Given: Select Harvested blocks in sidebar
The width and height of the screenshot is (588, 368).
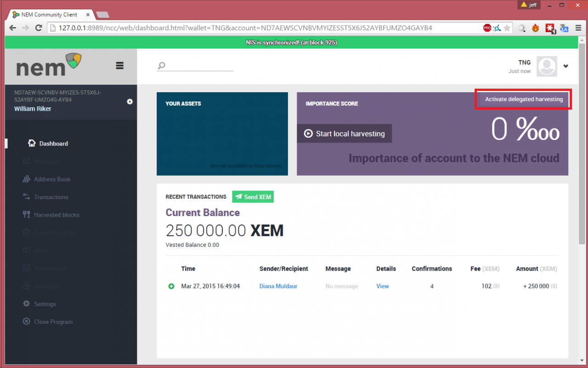Looking at the screenshot, I should click(56, 215).
